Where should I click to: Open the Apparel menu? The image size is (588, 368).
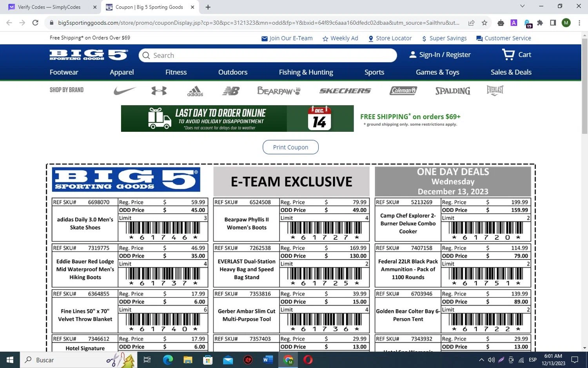(122, 72)
